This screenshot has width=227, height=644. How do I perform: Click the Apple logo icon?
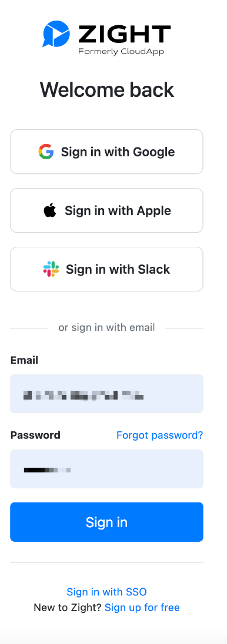tap(50, 211)
